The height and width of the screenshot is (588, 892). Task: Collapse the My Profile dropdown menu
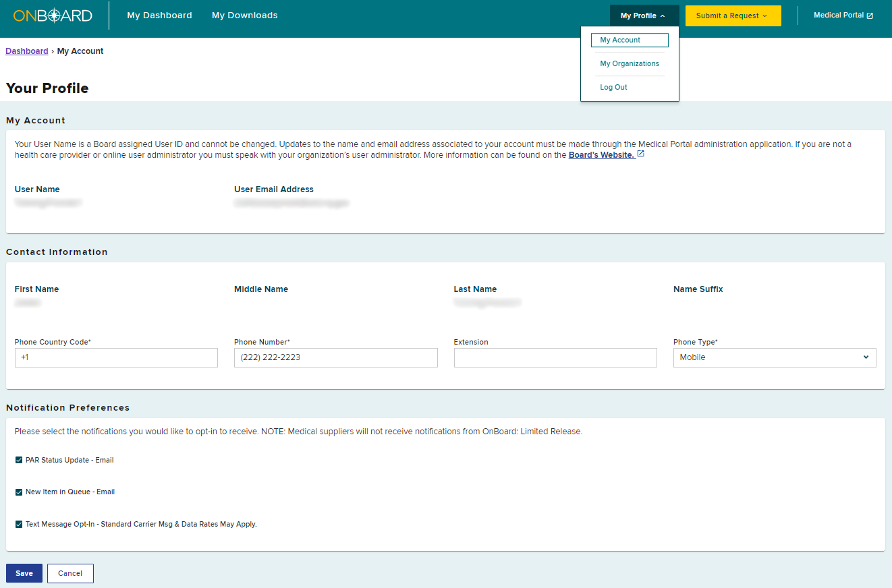[644, 16]
